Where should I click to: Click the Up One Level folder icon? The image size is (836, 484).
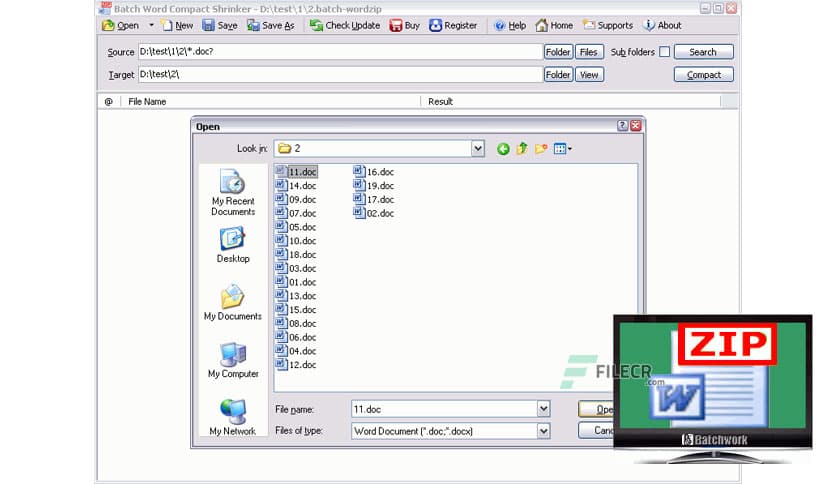coord(521,149)
